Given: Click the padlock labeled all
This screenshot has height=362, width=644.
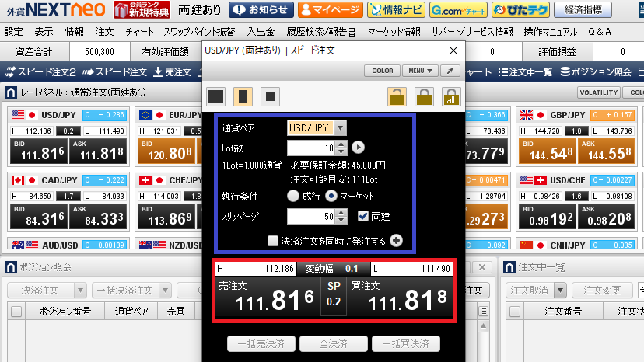Looking at the screenshot, I should [451, 97].
